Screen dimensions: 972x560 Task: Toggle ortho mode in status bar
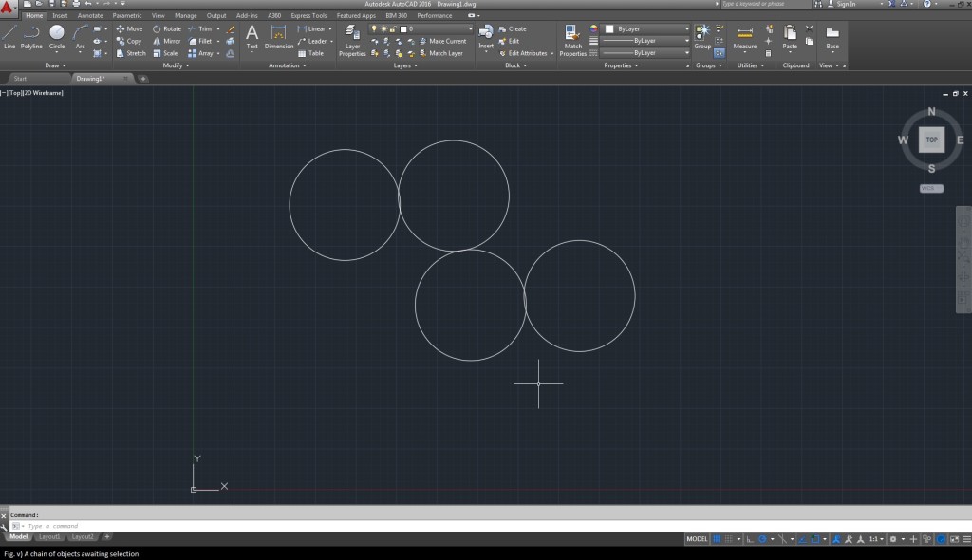coord(749,539)
